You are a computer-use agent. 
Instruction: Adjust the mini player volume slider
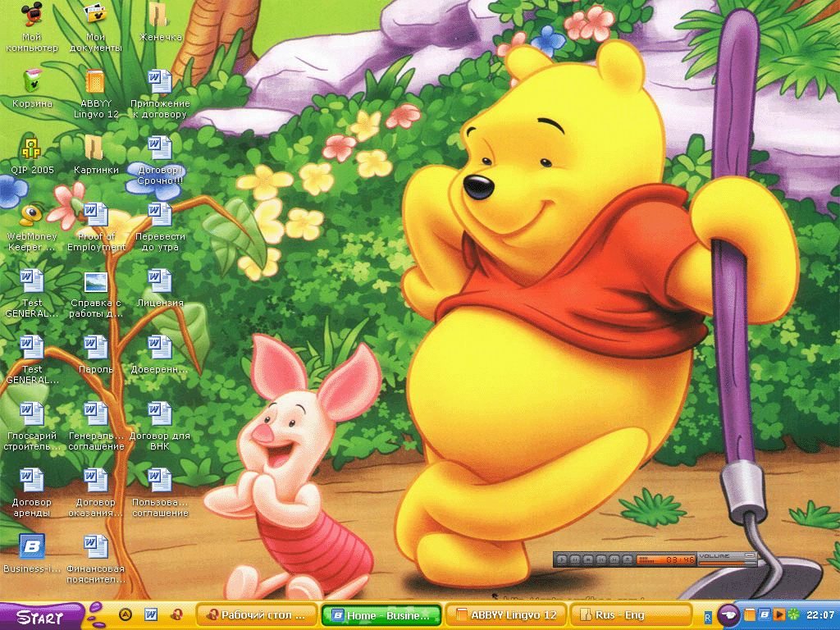coord(728,563)
